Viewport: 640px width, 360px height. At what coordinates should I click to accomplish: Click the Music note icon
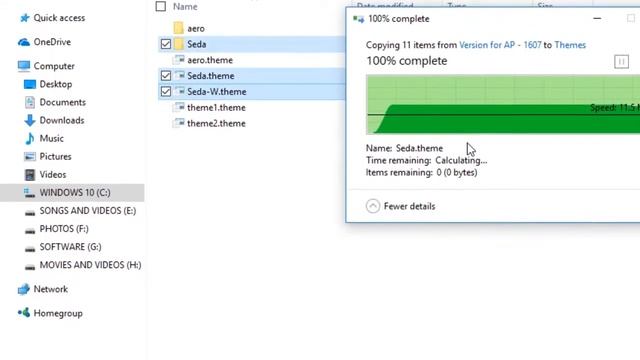(30, 138)
